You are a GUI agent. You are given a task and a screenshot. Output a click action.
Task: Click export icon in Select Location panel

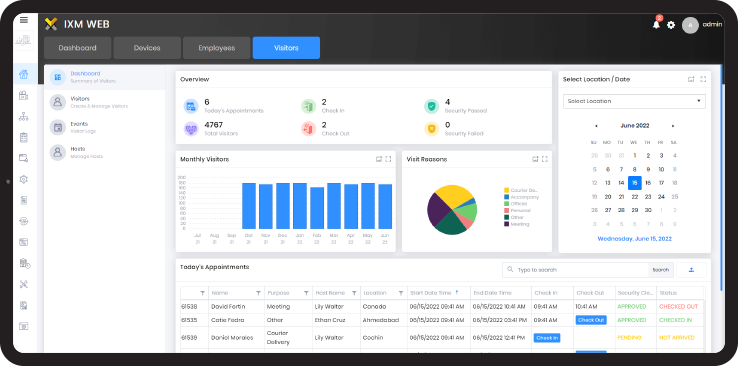(691, 80)
